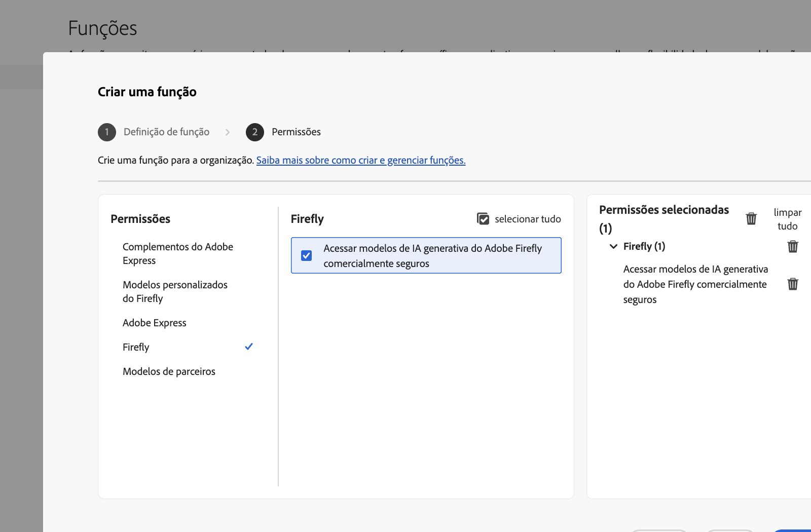Uncheck Acessar modelos de IA generativa do Adobe Firefly
Image resolution: width=811 pixels, height=532 pixels.
[306, 255]
